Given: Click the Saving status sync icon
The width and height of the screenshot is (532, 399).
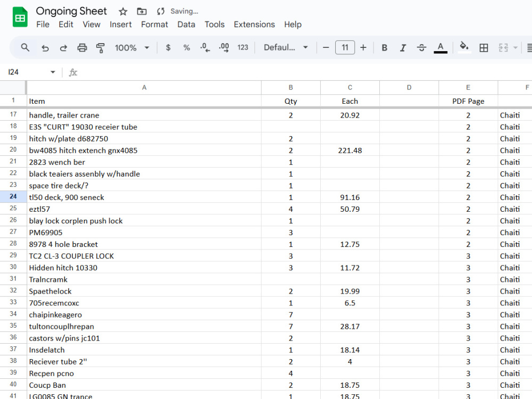Looking at the screenshot, I should (161, 12).
